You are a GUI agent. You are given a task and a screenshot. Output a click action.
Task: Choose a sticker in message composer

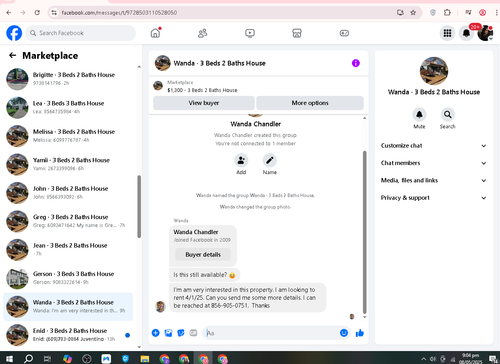click(x=181, y=333)
